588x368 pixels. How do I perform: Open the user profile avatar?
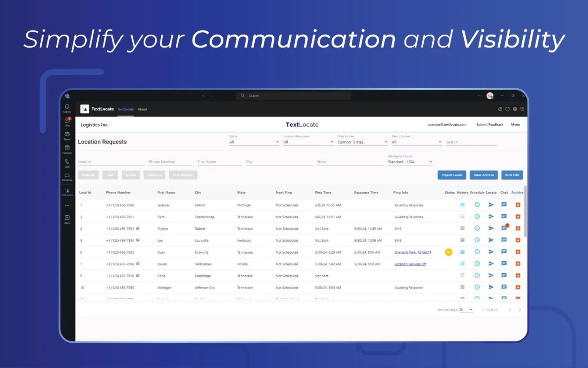[x=490, y=96]
